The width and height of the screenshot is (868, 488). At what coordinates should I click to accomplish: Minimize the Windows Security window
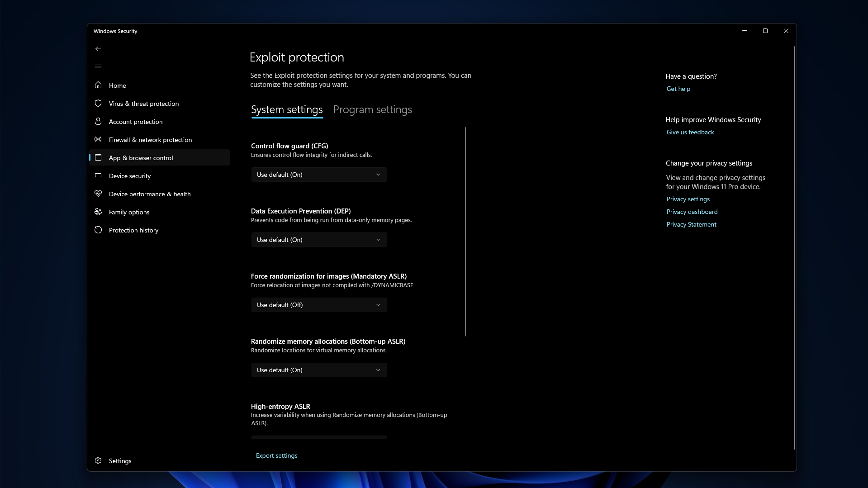[x=745, y=31]
